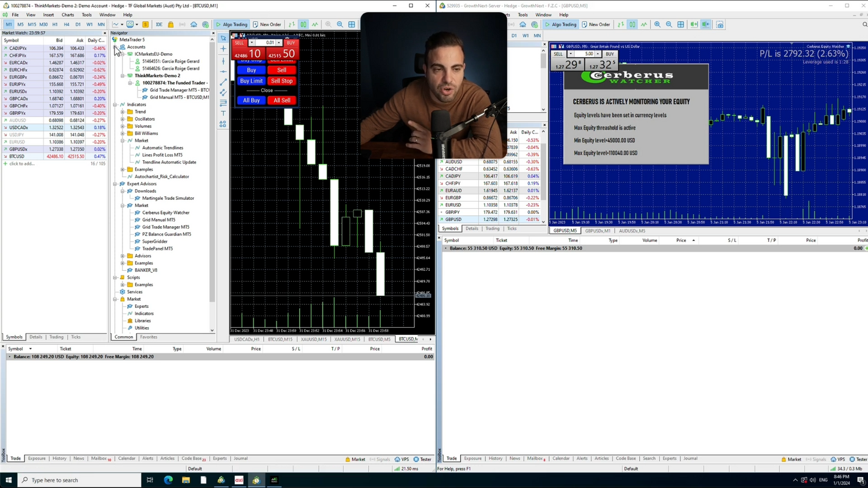This screenshot has height=488, width=868.
Task: Toggle the M1 timeframe button
Action: click(x=8, y=25)
